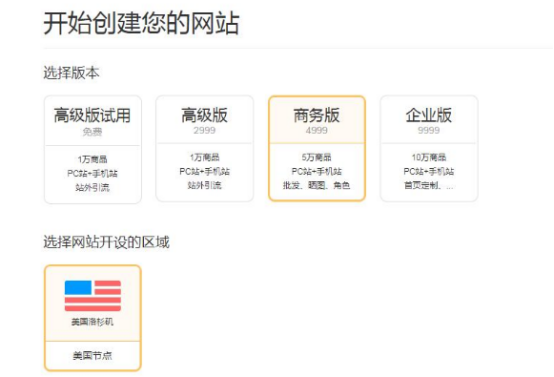This screenshot has height=377, width=554.
Task: Click the 选择版本 section heading
Action: (x=71, y=73)
